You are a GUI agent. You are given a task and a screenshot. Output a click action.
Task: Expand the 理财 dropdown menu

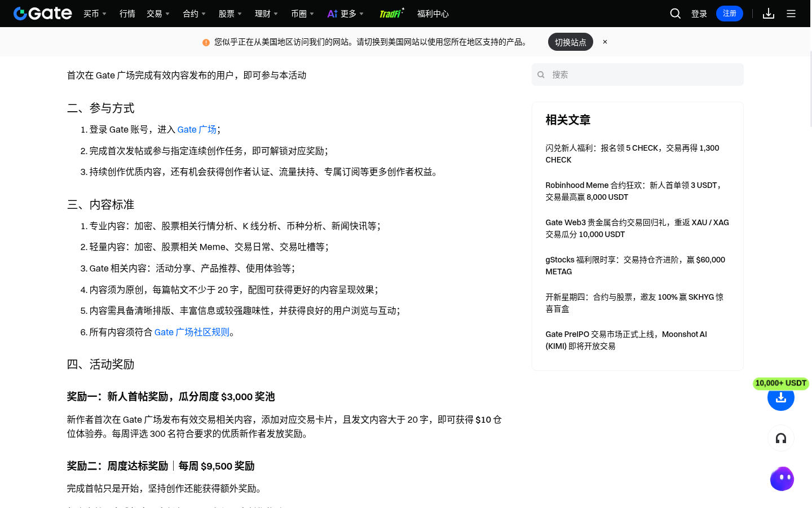pos(266,14)
